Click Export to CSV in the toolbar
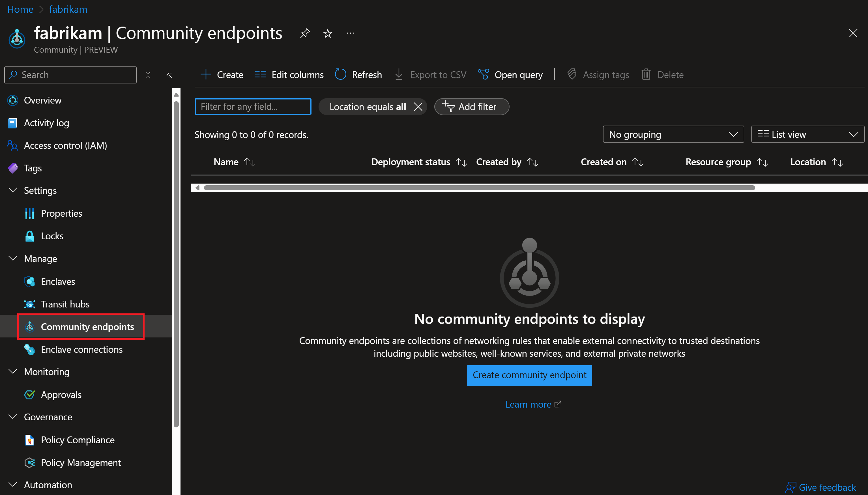This screenshot has width=868, height=495. click(x=430, y=74)
